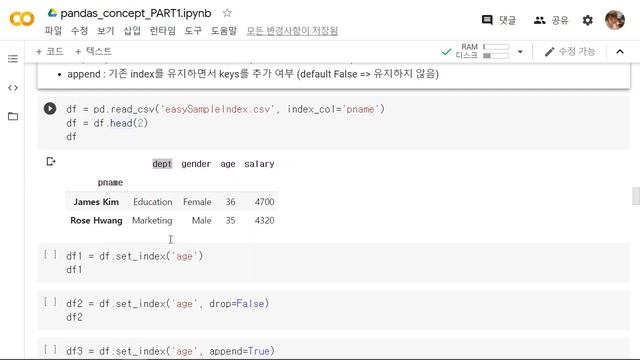Open the 도구 menu

point(193,31)
